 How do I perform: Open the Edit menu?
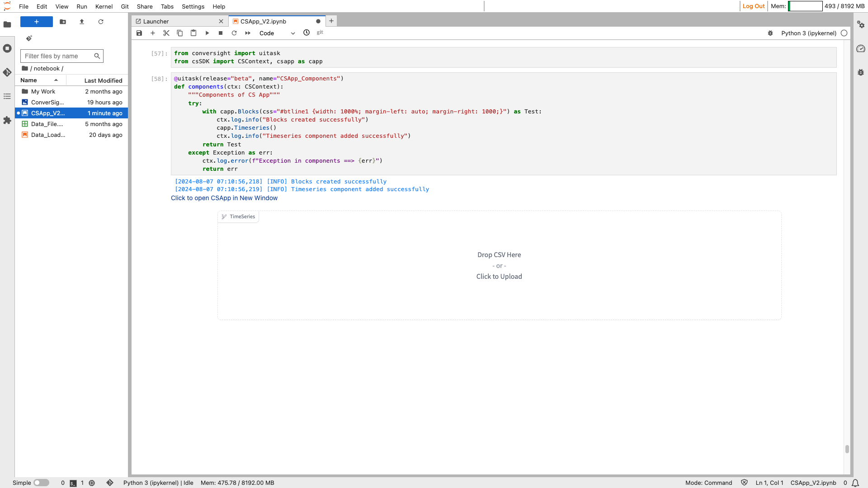pyautogui.click(x=42, y=6)
